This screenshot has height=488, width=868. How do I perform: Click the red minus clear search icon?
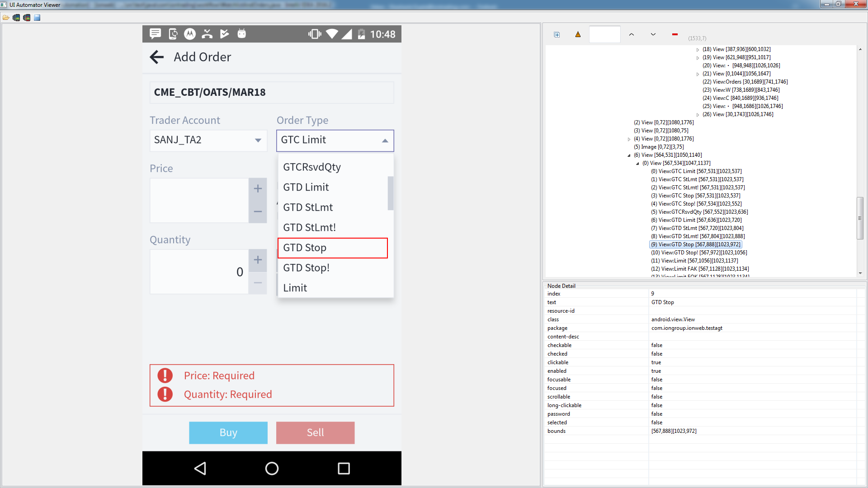[675, 34]
